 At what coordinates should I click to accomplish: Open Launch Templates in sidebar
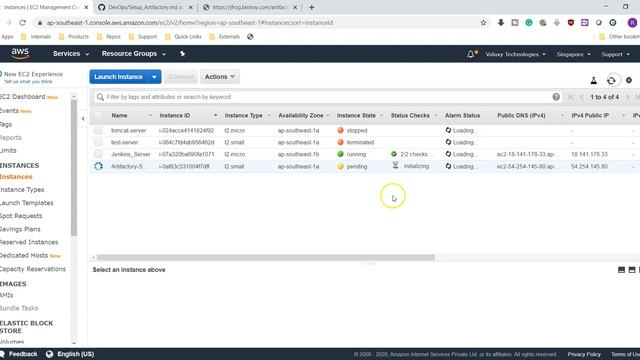tap(27, 203)
